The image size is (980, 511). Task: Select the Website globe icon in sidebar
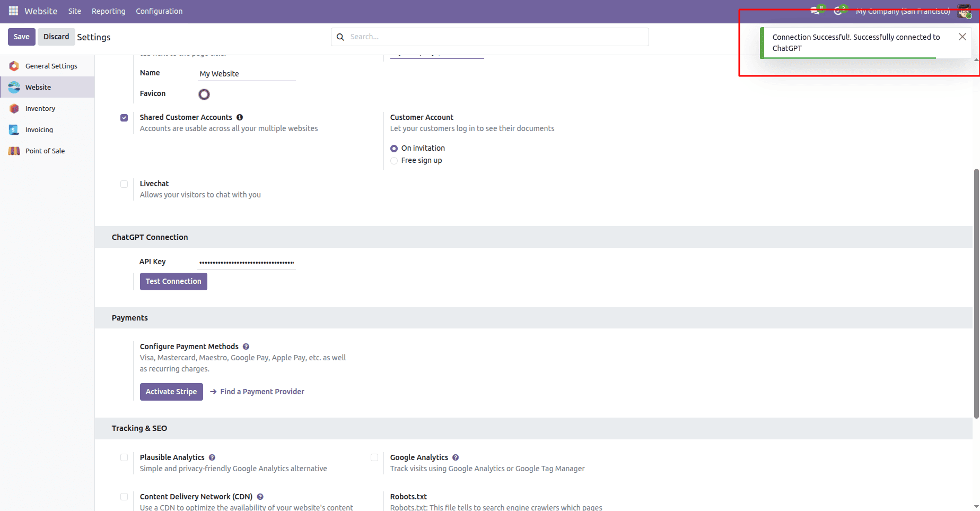tap(14, 87)
